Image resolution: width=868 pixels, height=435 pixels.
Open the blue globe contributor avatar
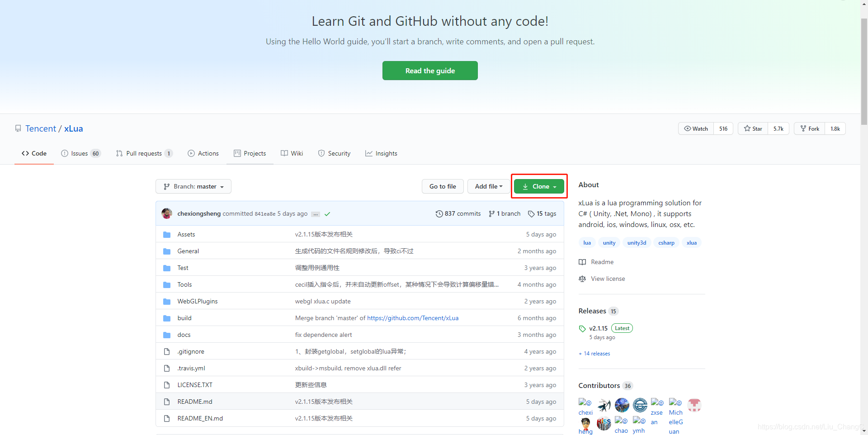[622, 405]
